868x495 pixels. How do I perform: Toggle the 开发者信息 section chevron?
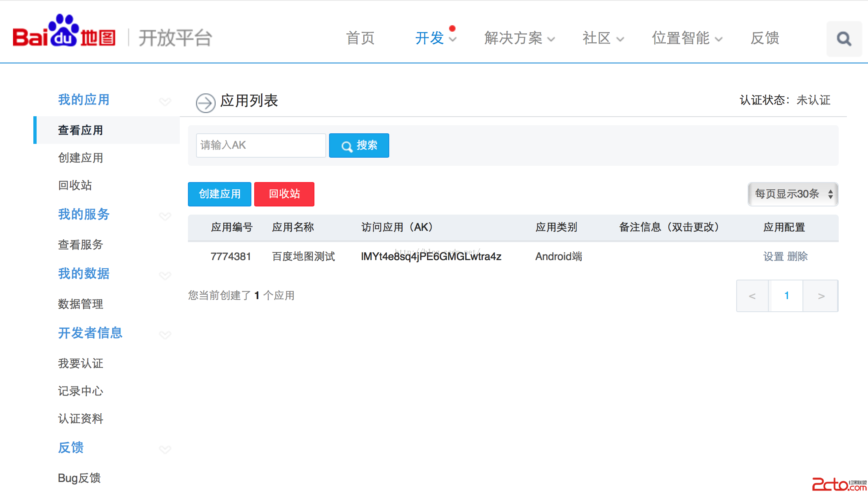165,334
